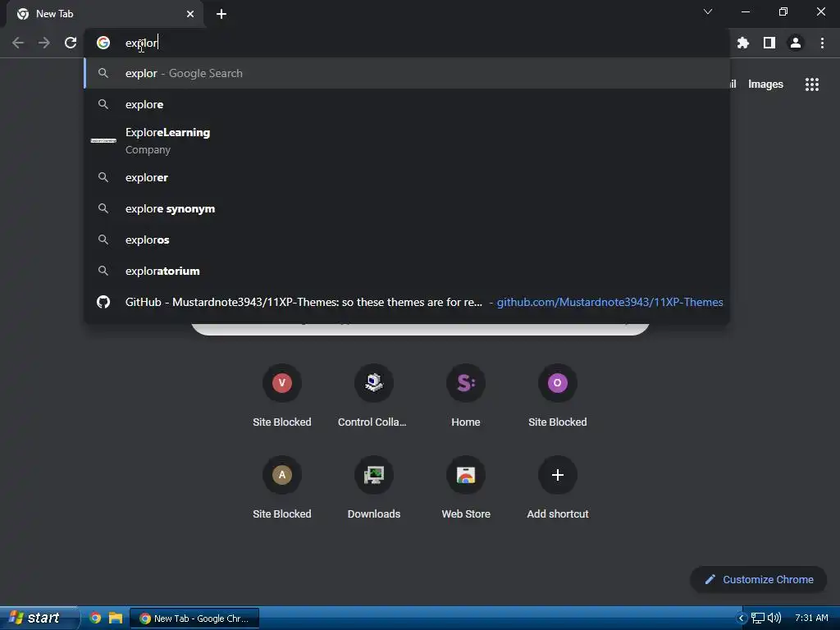This screenshot has width=840, height=630.
Task: Click the browser back arrow
Action: (x=18, y=43)
